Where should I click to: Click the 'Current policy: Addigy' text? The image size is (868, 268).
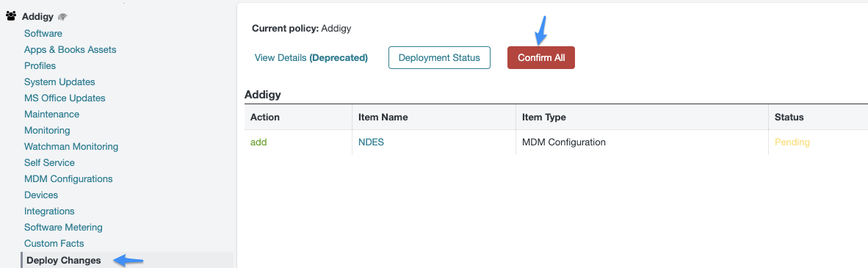pos(302,28)
